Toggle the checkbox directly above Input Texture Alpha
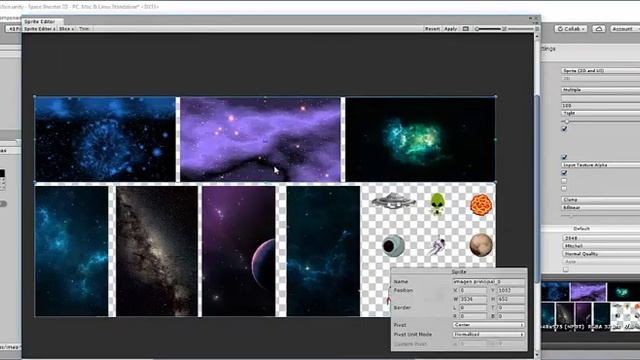640x360 pixels. 564,157
